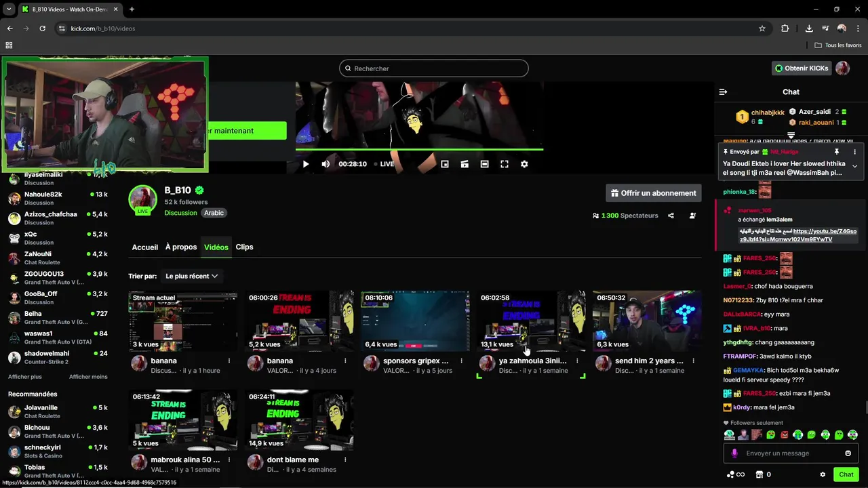The image size is (868, 488).
Task: Open the Stream actuel video thumbnail
Action: pos(183,321)
